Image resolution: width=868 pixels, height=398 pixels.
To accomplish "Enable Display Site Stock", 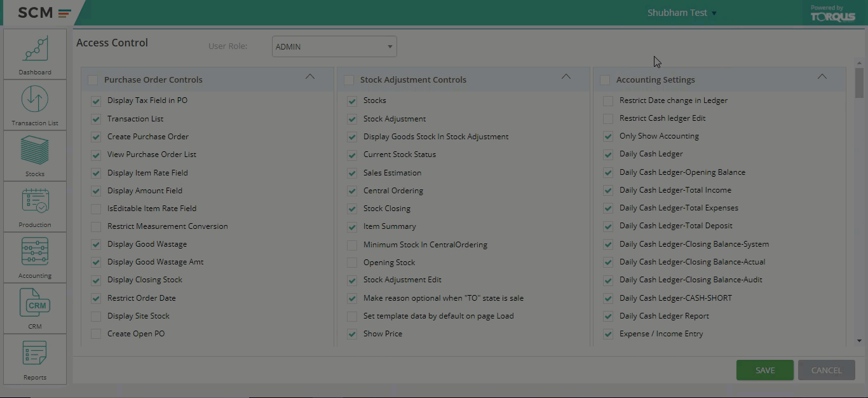I will 96,316.
